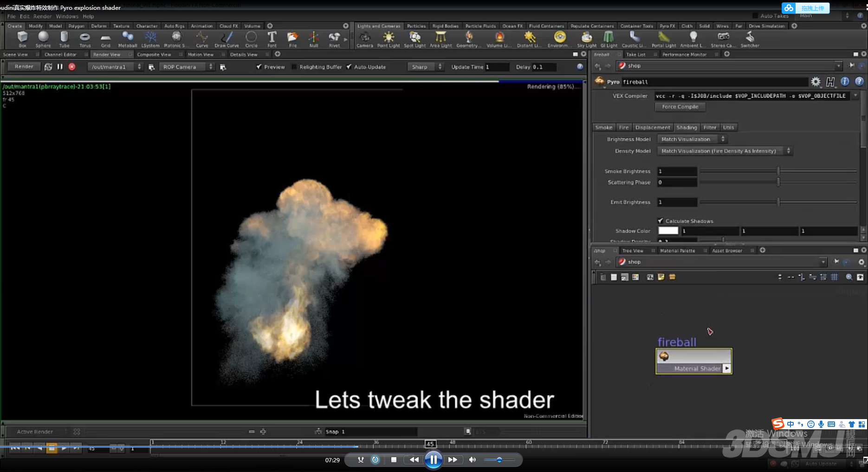Select the Circle shelf tool
Image resolution: width=868 pixels, height=472 pixels.
point(251,39)
